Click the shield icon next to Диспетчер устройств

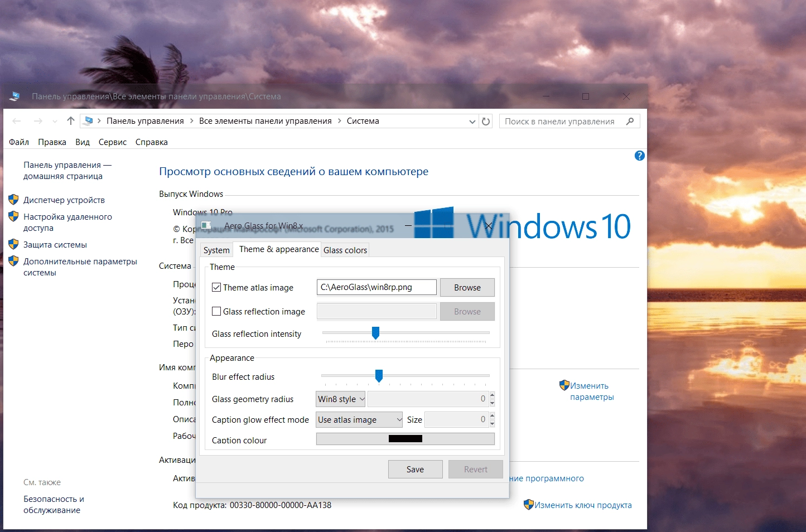[x=14, y=200]
